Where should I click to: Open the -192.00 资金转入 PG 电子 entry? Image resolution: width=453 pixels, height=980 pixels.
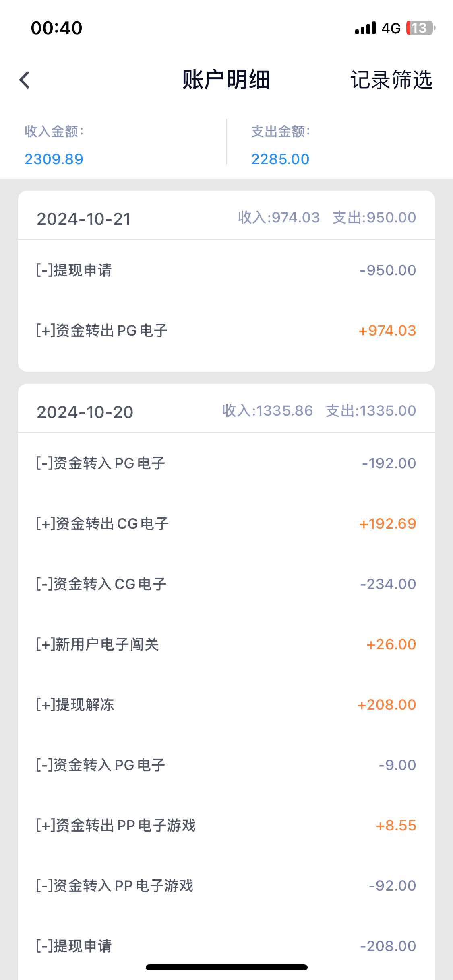click(226, 463)
